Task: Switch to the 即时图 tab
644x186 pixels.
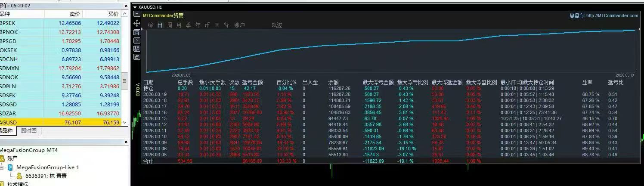Action: click(29, 131)
